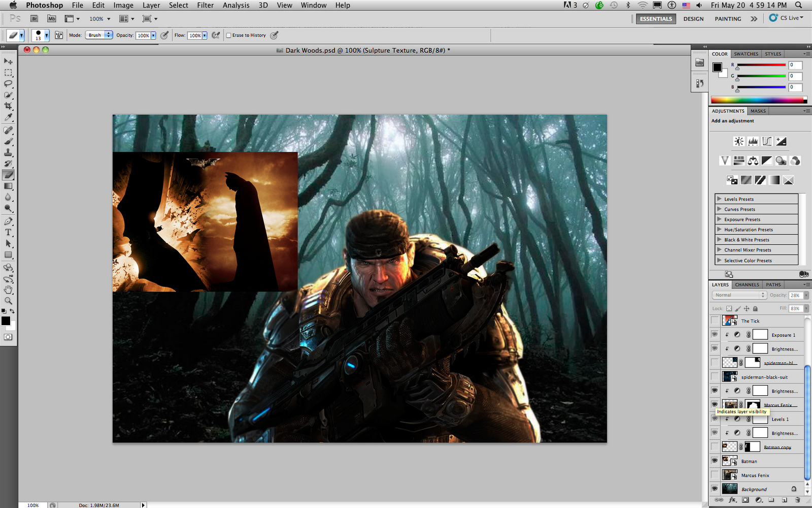Click the red channel slider
The height and width of the screenshot is (508, 812).
pyautogui.click(x=761, y=65)
